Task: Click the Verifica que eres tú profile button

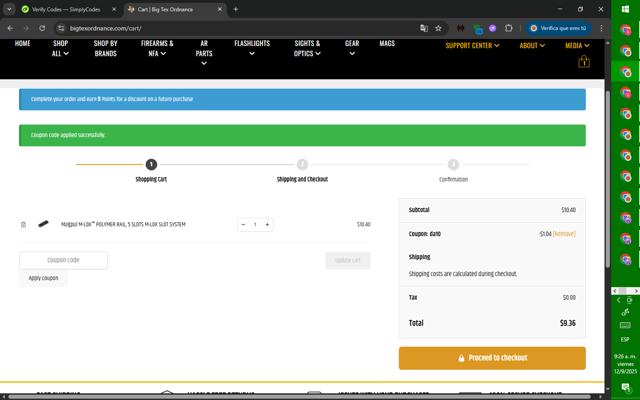Action: click(558, 28)
